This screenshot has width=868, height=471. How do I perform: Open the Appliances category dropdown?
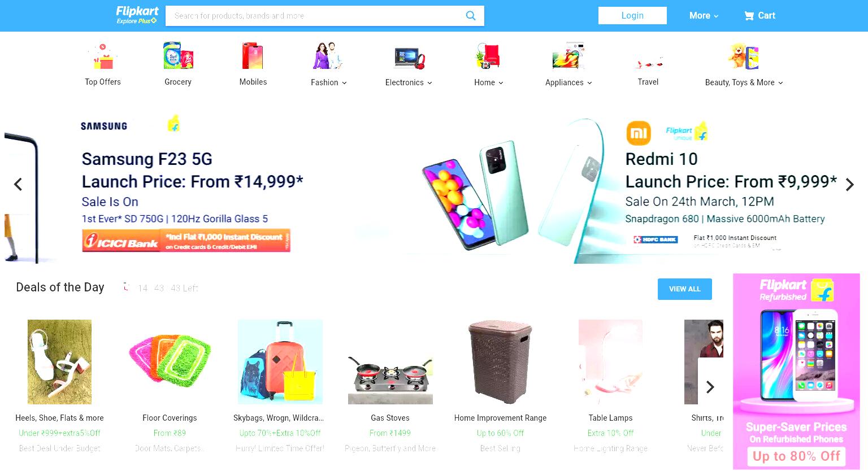[x=568, y=82]
